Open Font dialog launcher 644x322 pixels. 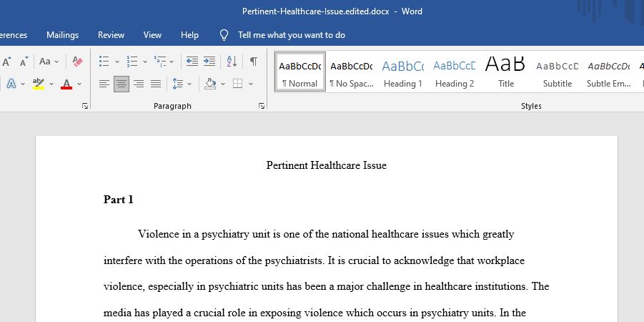[85, 106]
